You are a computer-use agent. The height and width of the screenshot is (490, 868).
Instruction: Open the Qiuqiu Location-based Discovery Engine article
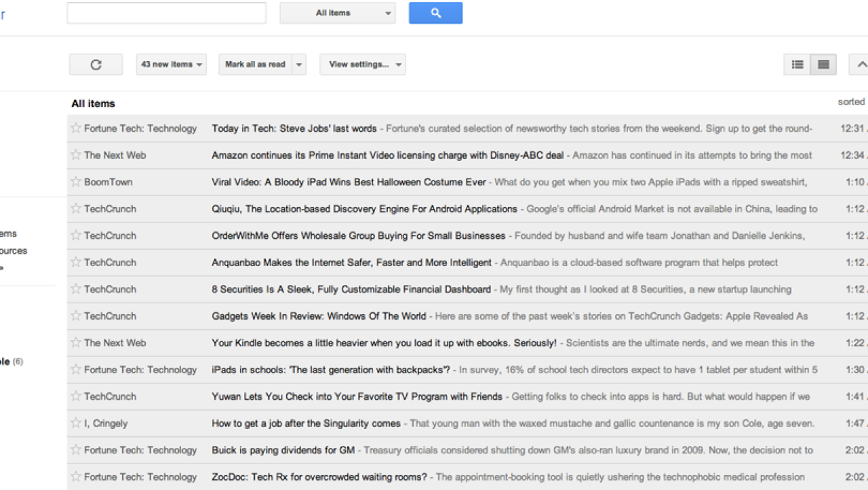pyautogui.click(x=364, y=208)
